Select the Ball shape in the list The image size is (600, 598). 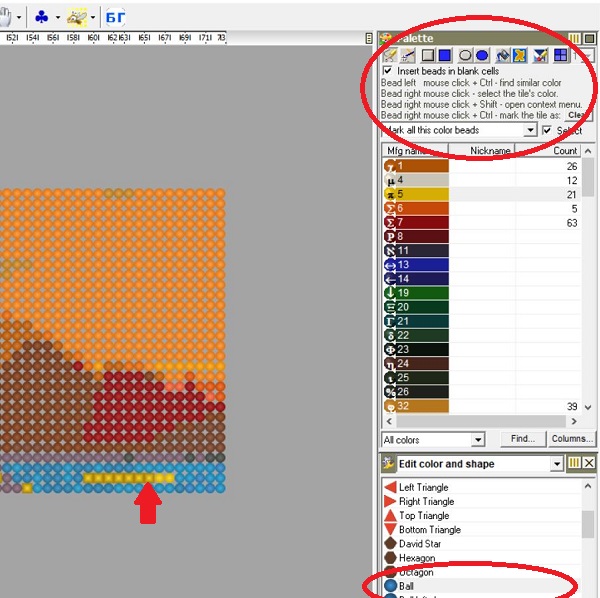[406, 586]
